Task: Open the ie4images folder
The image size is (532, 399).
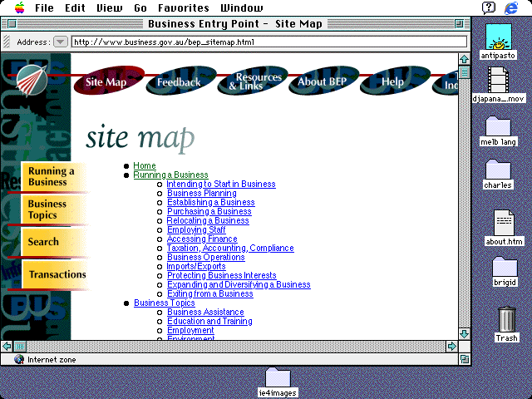Action: [x=278, y=377]
